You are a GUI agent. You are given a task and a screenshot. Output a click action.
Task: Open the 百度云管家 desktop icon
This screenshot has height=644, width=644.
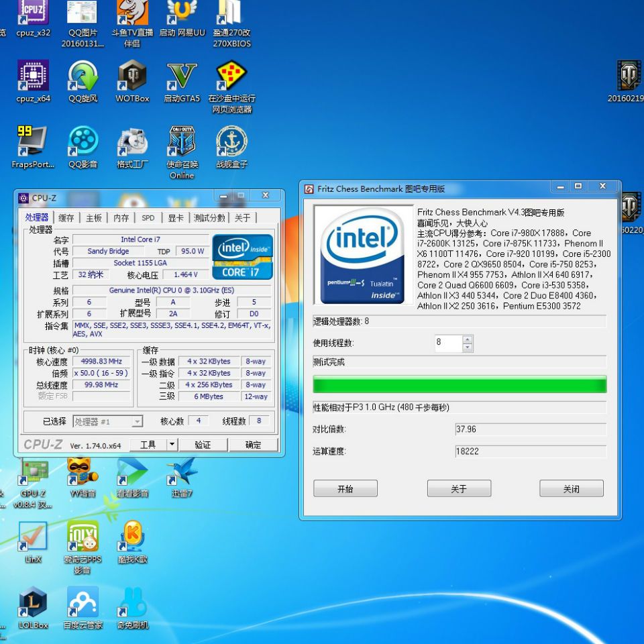[x=83, y=602]
